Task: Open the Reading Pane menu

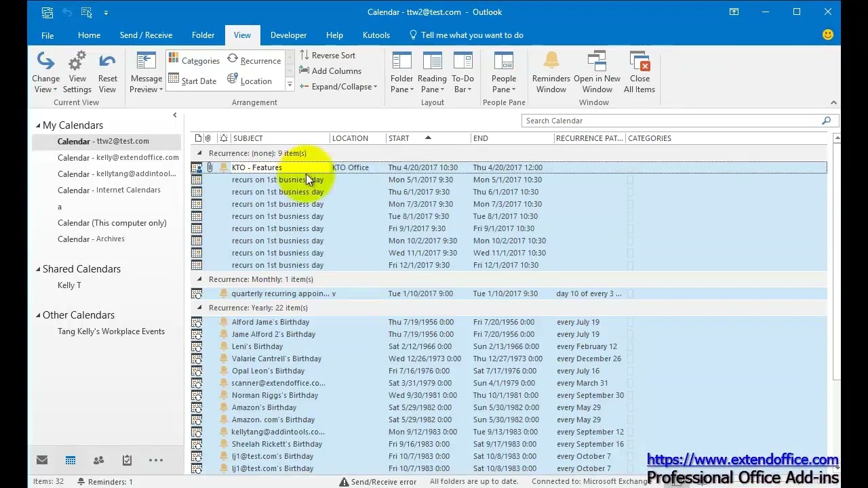Action: 432,73
